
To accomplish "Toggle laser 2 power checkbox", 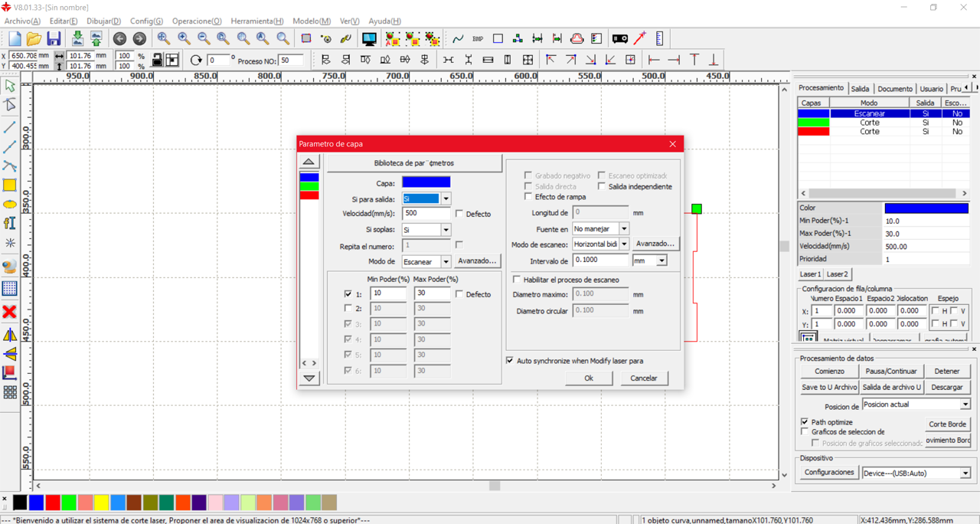I will coord(348,309).
